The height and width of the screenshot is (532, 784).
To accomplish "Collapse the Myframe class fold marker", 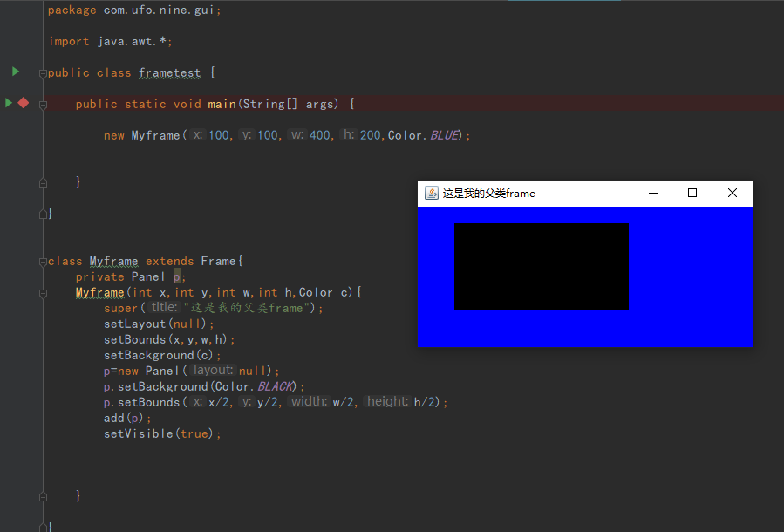I will click(43, 262).
